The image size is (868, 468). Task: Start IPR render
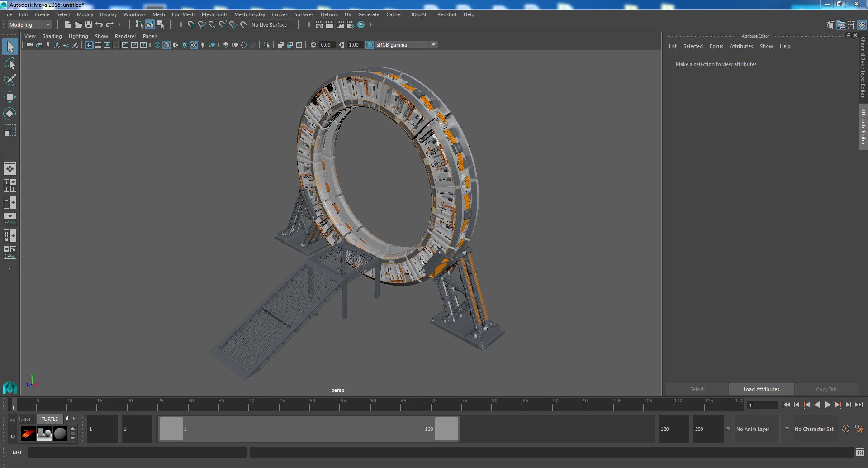(x=340, y=25)
